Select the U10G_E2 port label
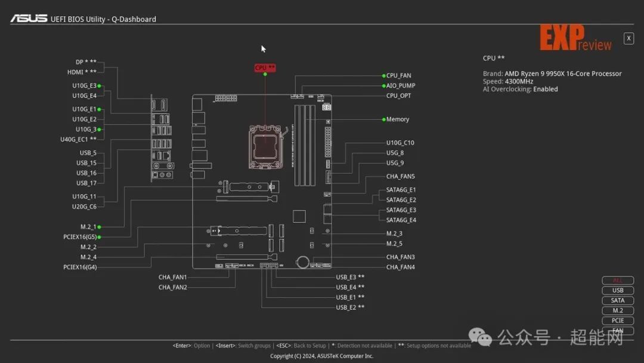This screenshot has height=363, width=644. click(84, 119)
